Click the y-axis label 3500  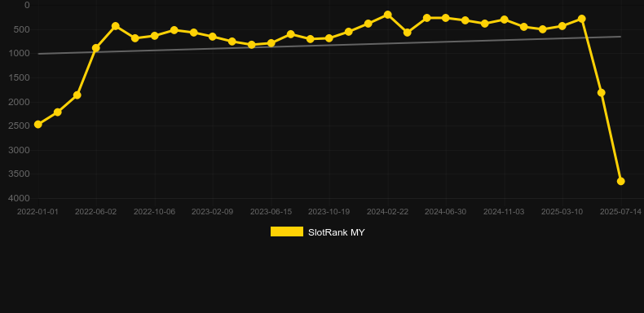(20, 174)
